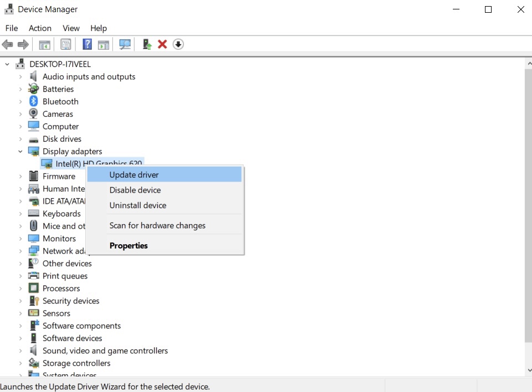This screenshot has width=532, height=392.
Task: Click the Security devices key icon
Action: click(x=34, y=301)
